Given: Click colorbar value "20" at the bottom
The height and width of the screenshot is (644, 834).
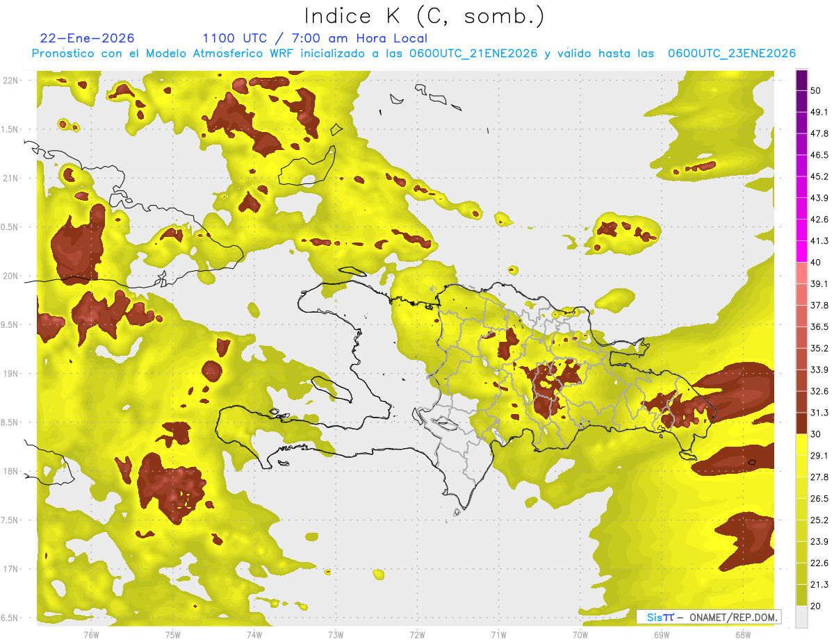Looking at the screenshot, I should pos(816,606).
